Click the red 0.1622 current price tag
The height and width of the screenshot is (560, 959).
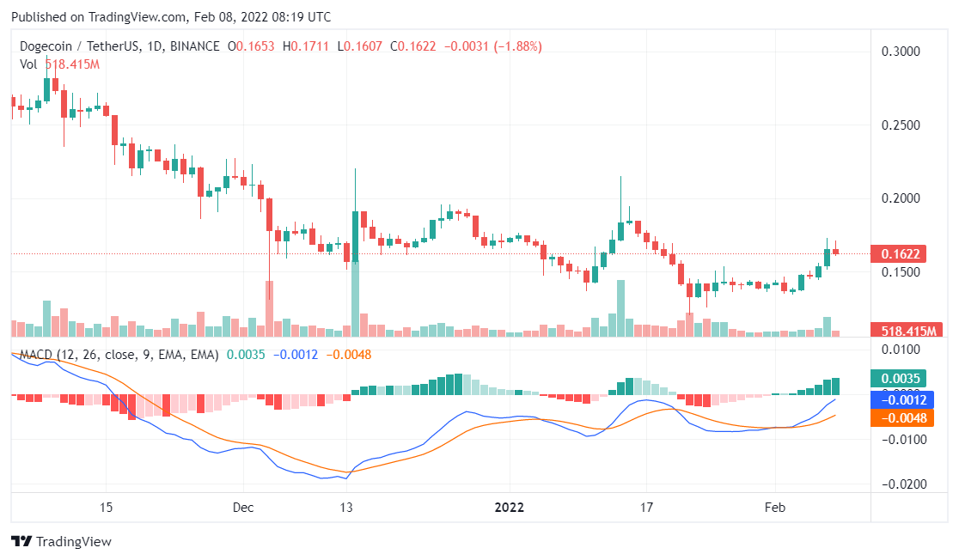pyautogui.click(x=907, y=254)
